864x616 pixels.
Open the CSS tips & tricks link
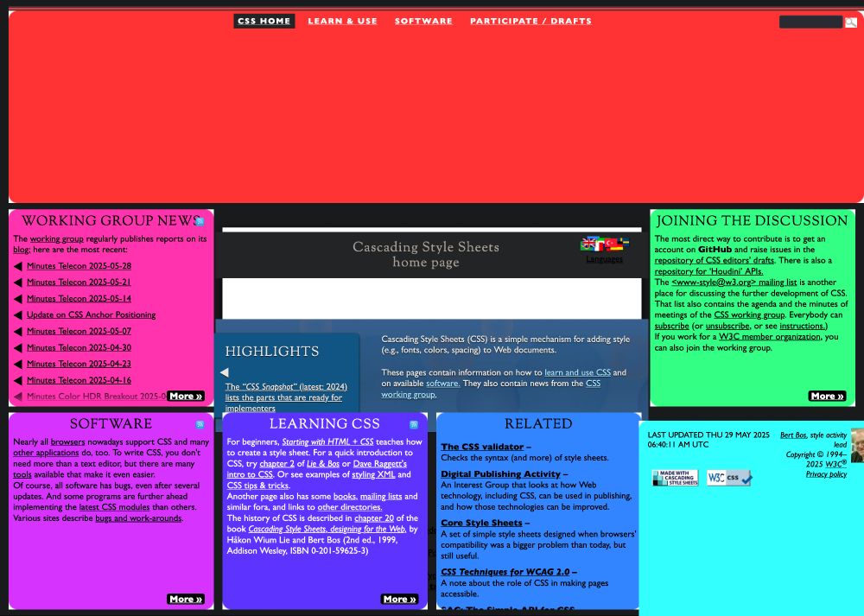[257, 486]
